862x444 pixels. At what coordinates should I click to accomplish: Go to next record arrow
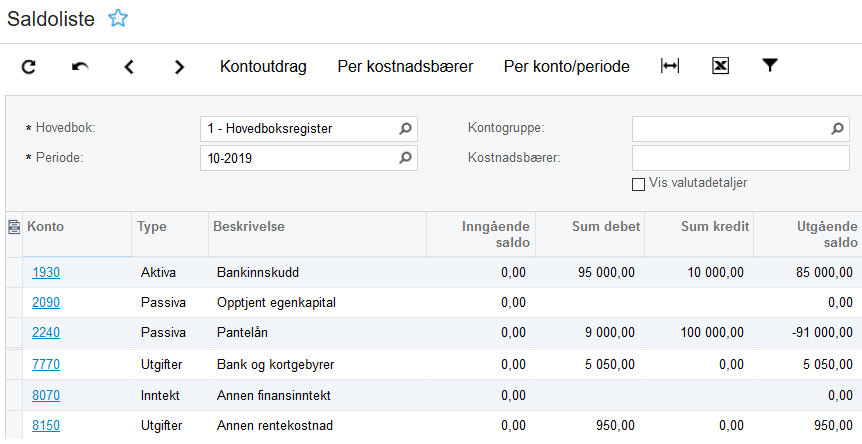click(x=179, y=67)
